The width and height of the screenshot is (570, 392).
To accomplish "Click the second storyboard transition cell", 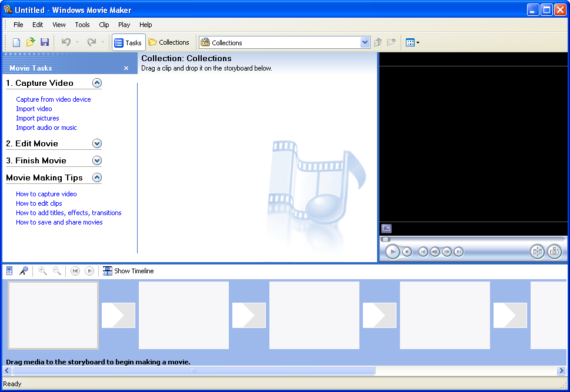I will [x=249, y=316].
